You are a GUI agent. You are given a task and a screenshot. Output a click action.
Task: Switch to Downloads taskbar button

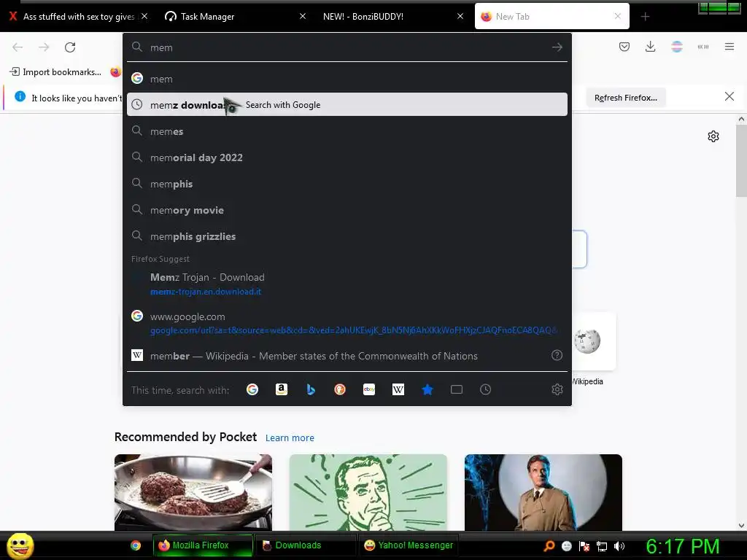[305, 545]
